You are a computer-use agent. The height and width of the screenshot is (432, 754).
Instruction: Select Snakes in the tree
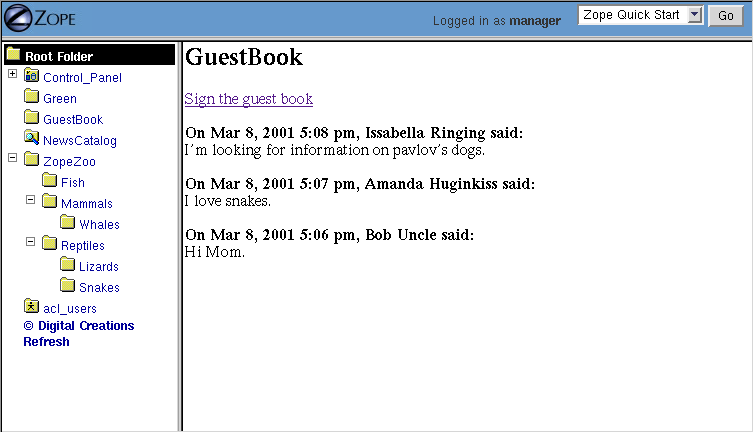coord(99,288)
